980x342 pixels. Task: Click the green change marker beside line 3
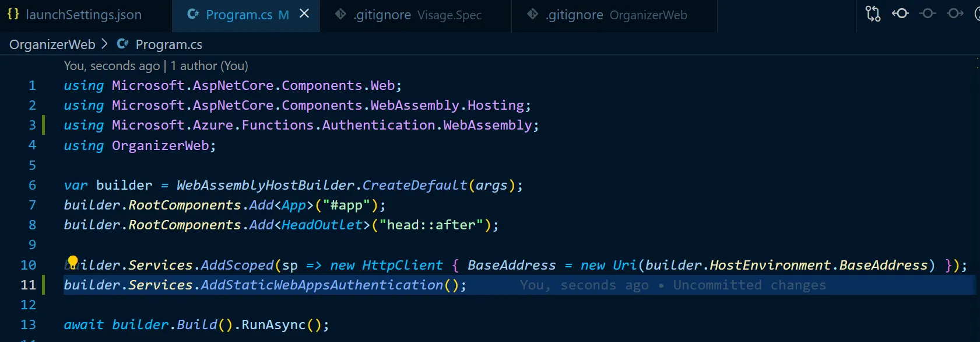coord(43,125)
